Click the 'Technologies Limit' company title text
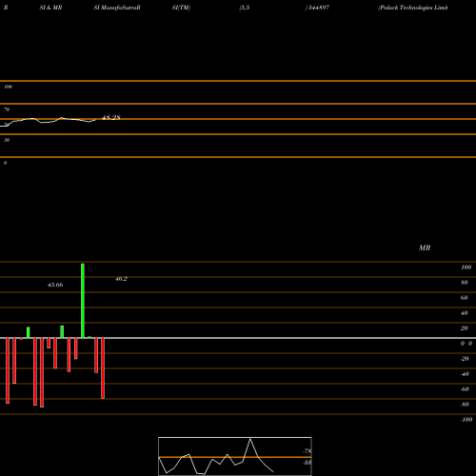The width and height of the screenshot is (476, 476). 424,8
